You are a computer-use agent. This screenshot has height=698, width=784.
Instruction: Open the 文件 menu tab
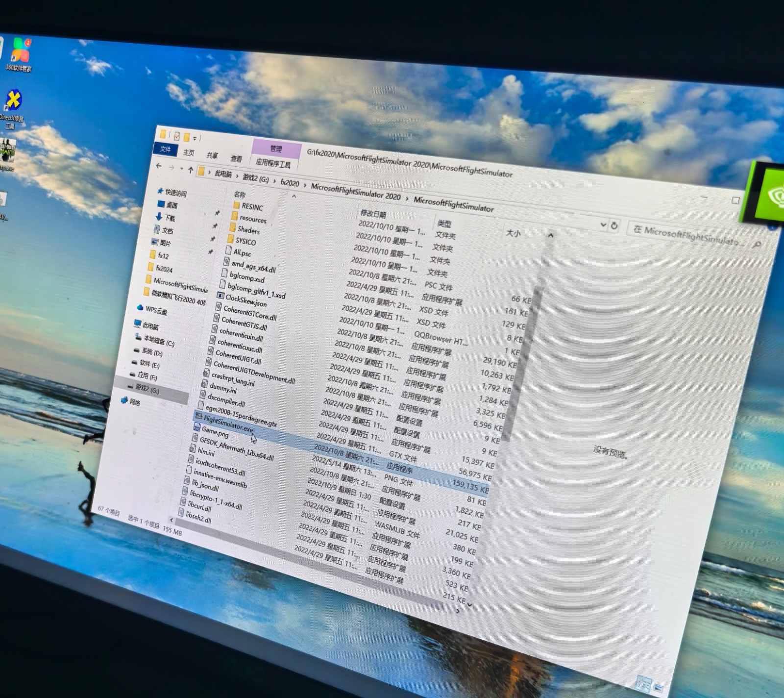166,149
